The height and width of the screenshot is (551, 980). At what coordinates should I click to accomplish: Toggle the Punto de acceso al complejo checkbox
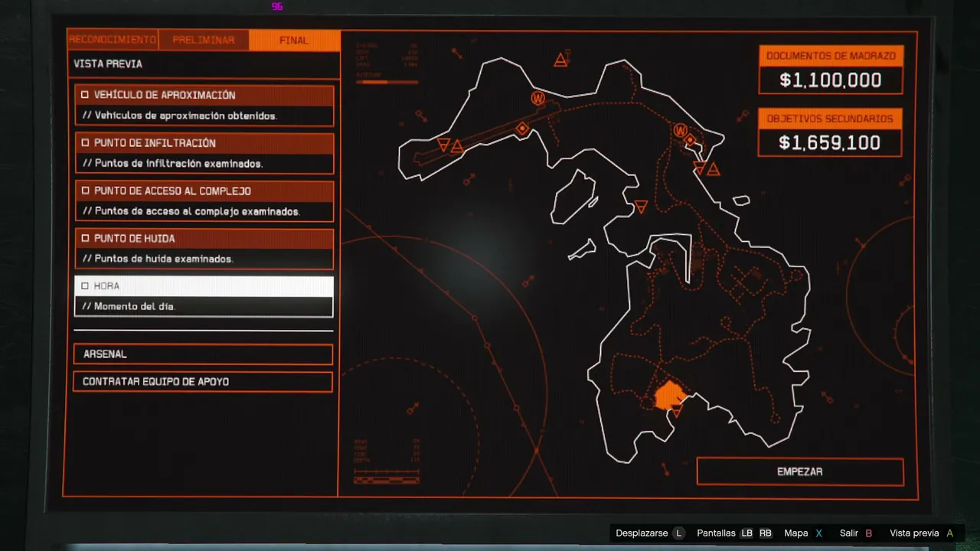85,191
